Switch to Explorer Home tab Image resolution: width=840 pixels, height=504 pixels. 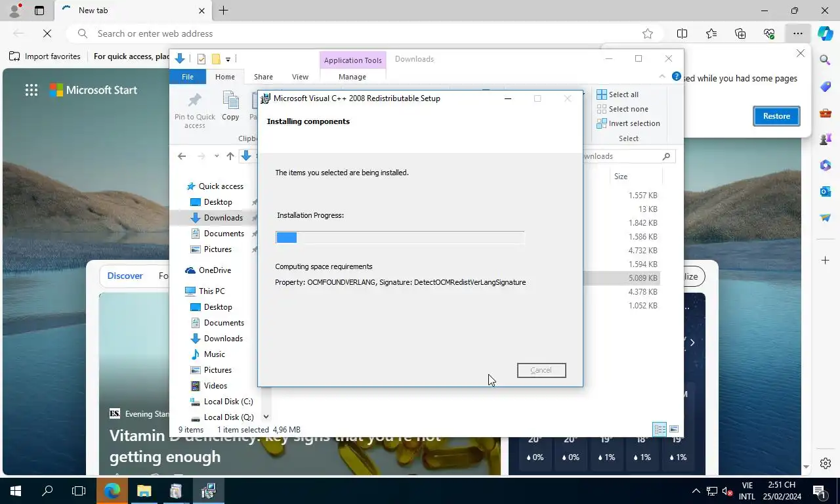point(224,77)
